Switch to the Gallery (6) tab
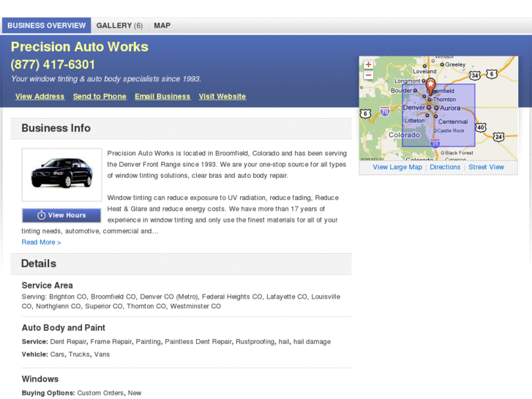This screenshot has height=399, width=532. pos(119,26)
